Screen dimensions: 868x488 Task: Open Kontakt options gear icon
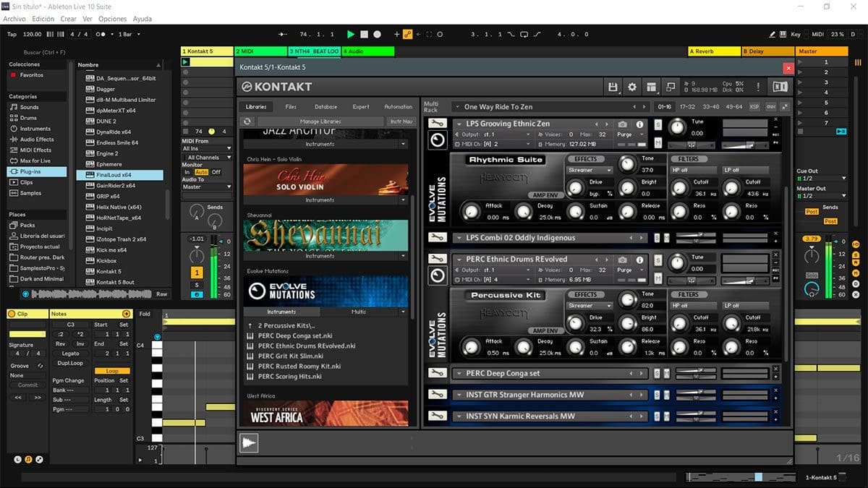632,87
